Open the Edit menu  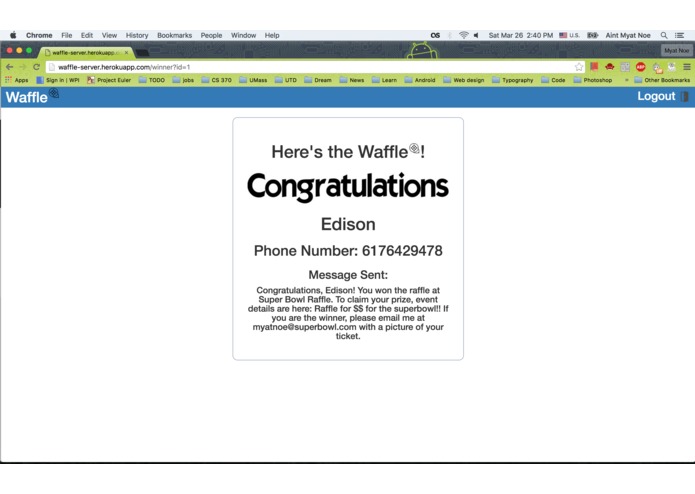[87, 35]
